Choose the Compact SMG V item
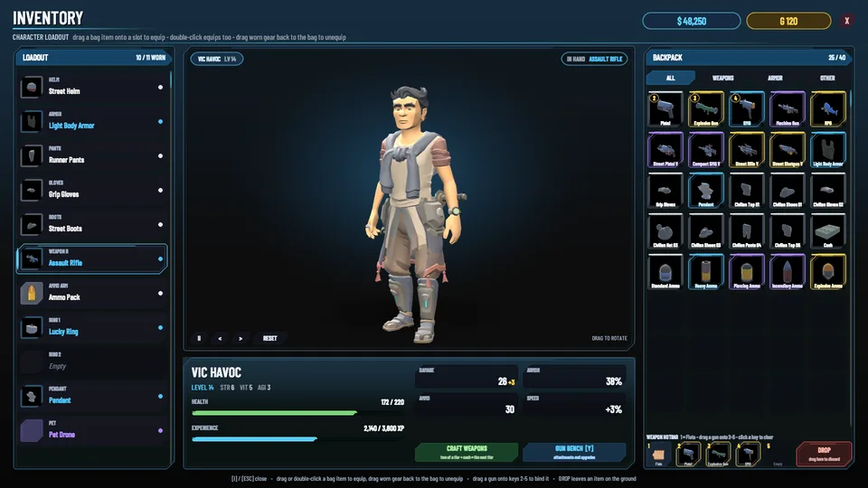The height and width of the screenshot is (488, 868). click(x=706, y=150)
